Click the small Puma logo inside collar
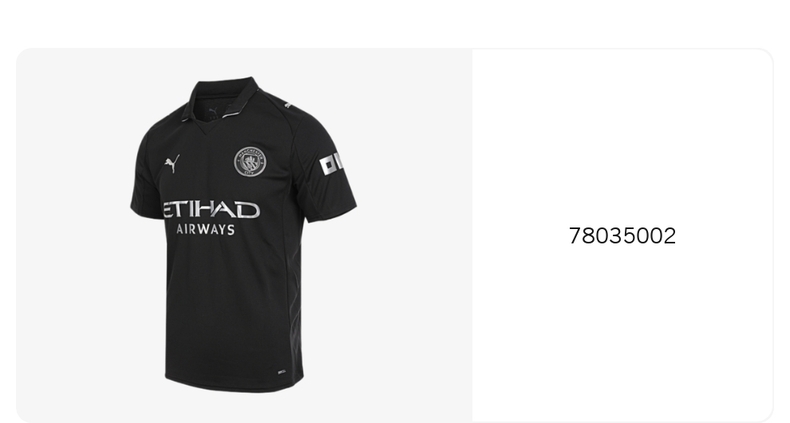This screenshot has width=790, height=423. [x=214, y=111]
